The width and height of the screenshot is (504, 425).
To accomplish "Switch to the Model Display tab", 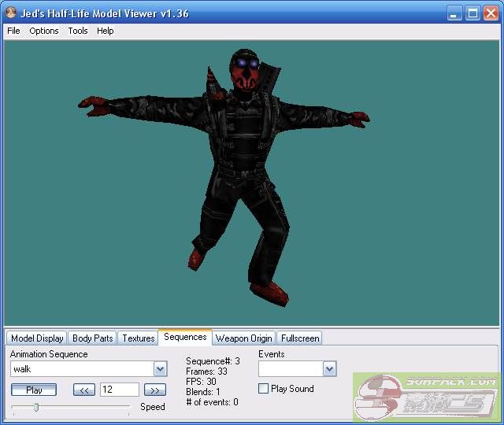I will (37, 338).
